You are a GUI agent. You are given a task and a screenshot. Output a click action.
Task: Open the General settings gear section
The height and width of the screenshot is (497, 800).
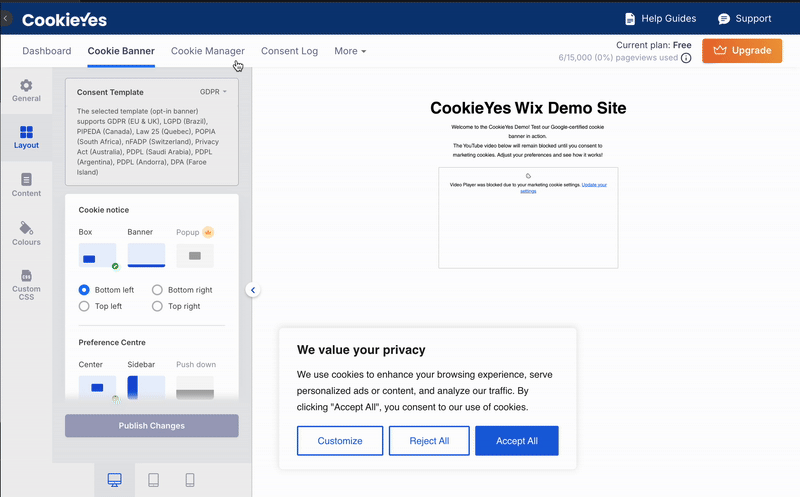pyautogui.click(x=26, y=90)
